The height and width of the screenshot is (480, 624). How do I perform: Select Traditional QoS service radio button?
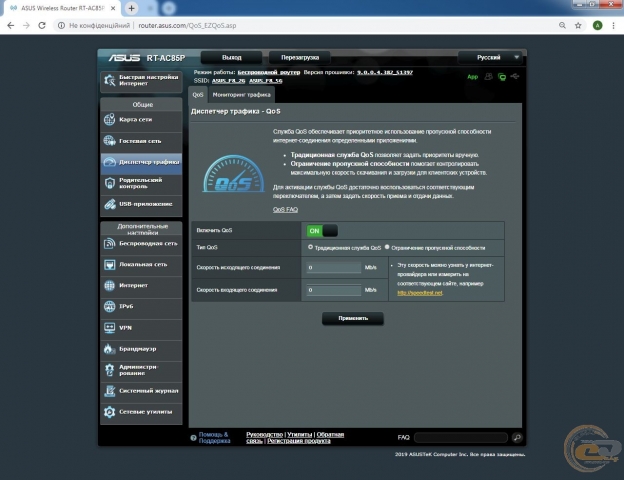tap(310, 247)
